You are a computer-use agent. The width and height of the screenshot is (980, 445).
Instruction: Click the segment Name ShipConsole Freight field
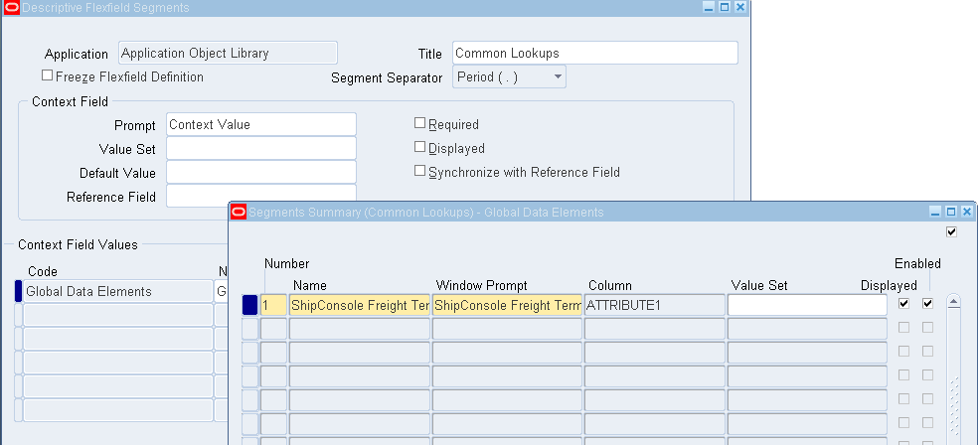coord(360,306)
